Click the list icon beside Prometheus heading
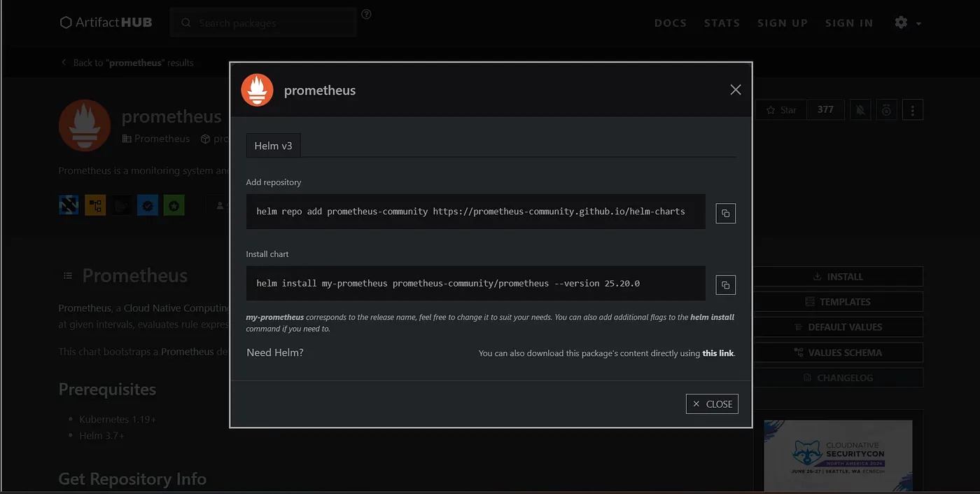Viewport: 980px width, 494px height. point(68,276)
